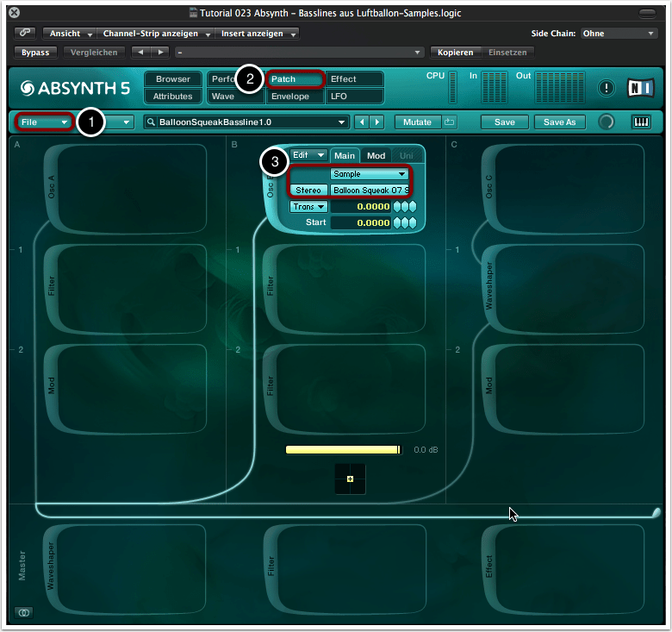Open the File dropdown menu
The height and width of the screenshot is (632, 672).
click(44, 122)
